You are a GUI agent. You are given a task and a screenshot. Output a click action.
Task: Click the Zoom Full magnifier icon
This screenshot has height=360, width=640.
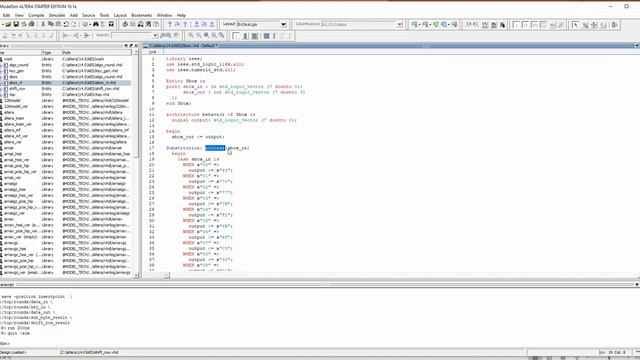(x=207, y=36)
